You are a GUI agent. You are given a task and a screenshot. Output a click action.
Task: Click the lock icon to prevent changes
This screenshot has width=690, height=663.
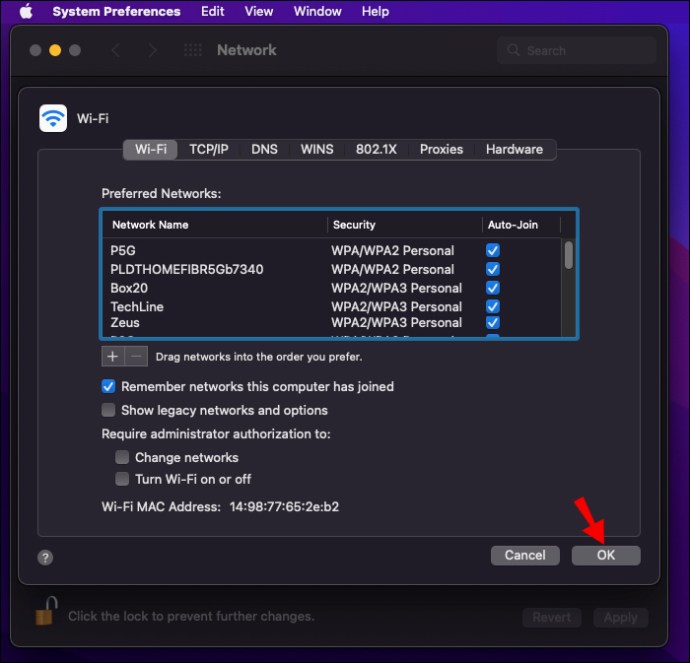46,611
